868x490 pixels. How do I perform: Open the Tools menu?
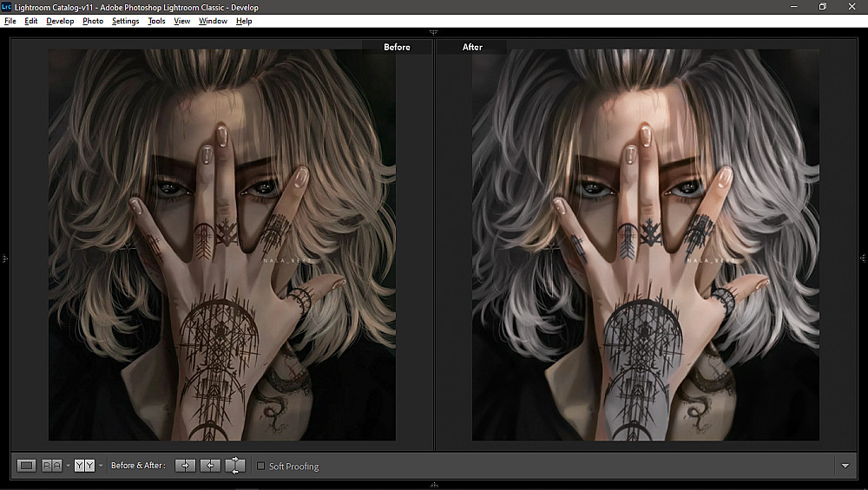[156, 21]
